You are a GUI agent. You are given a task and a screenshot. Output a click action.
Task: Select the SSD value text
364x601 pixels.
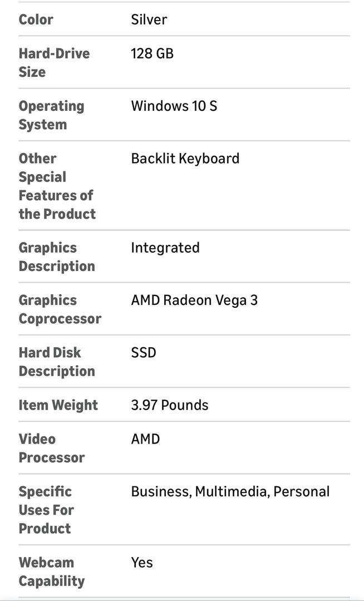point(144,353)
